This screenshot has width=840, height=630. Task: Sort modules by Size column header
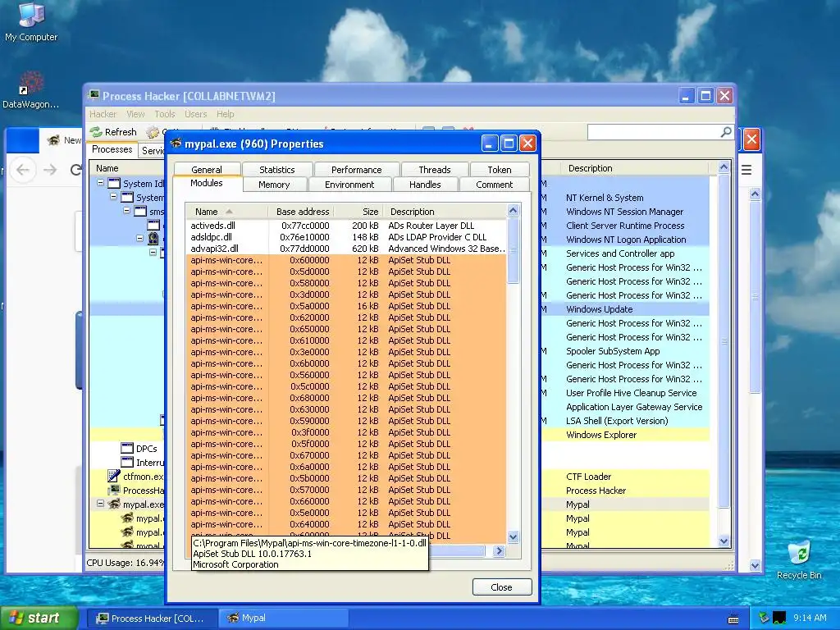pyautogui.click(x=358, y=212)
